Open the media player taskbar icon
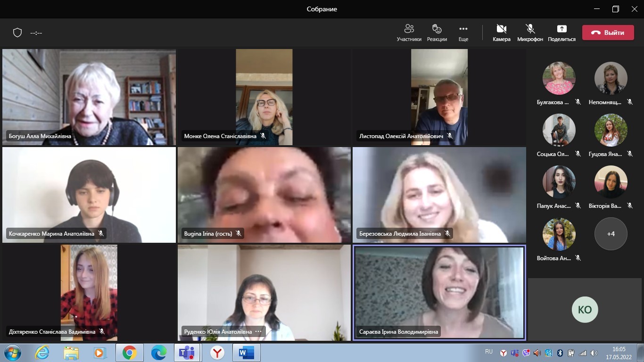This screenshot has height=362, width=644. coord(100,353)
